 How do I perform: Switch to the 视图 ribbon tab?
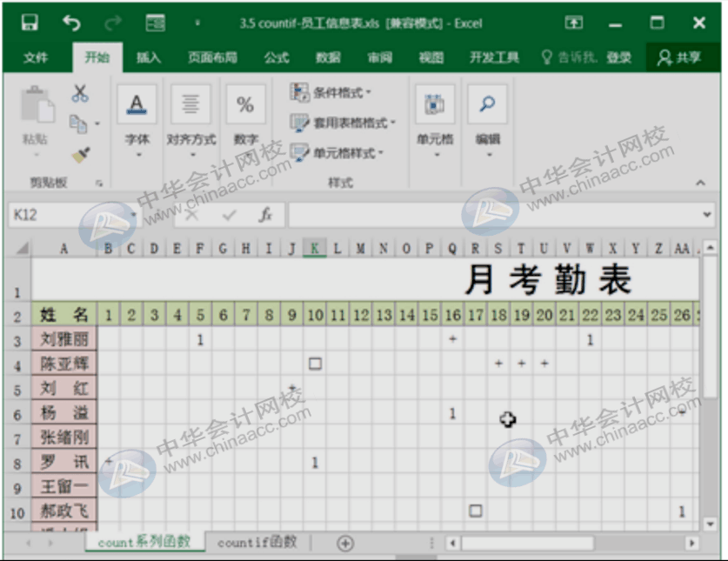click(431, 57)
